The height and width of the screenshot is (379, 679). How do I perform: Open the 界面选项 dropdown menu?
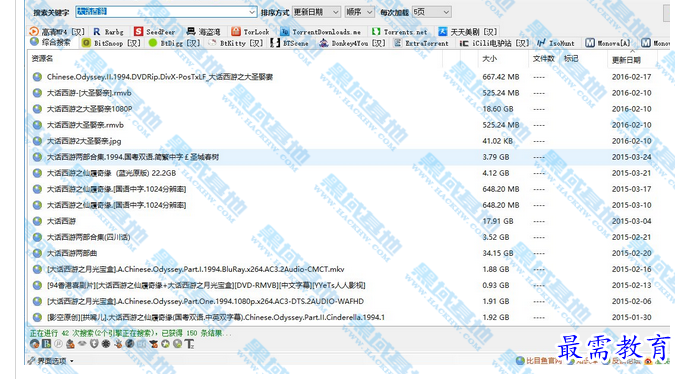51,361
